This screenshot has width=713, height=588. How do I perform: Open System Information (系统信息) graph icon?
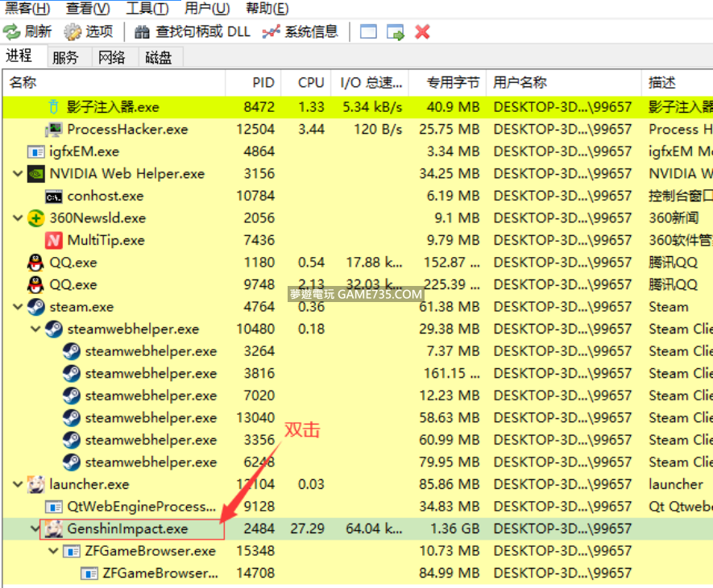[x=272, y=32]
